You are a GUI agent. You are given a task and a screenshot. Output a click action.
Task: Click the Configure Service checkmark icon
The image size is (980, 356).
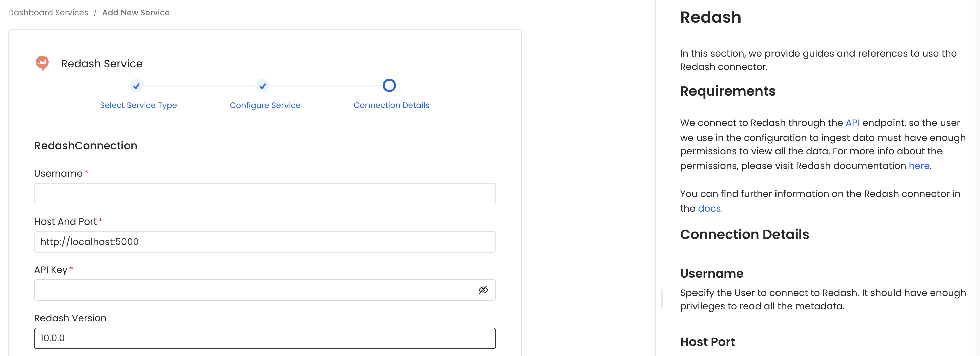(262, 86)
